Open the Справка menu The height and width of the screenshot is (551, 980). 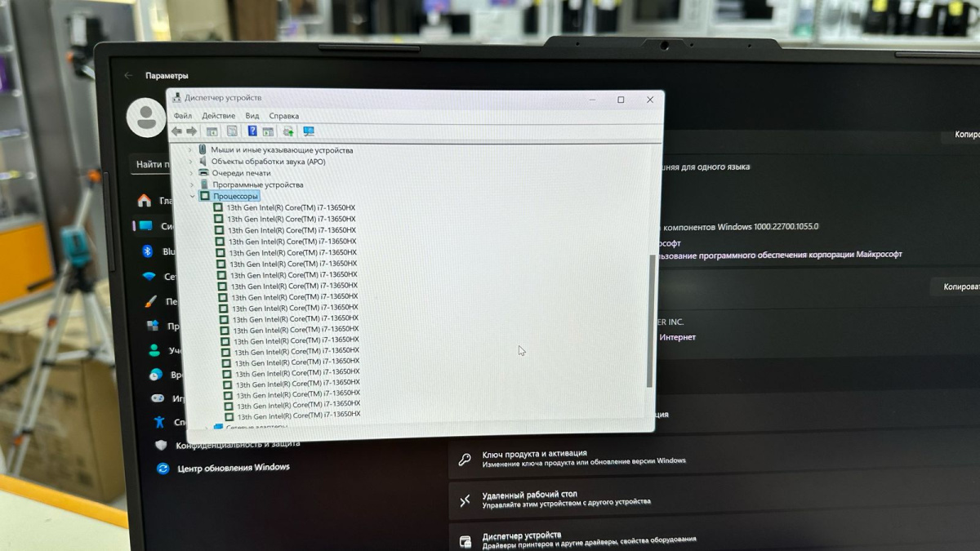(283, 116)
